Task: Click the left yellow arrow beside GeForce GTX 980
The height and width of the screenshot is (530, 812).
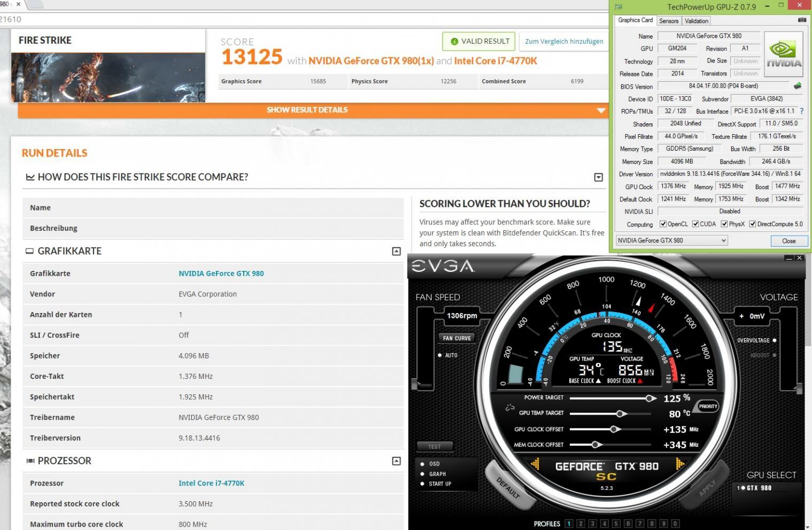Action: [535, 465]
